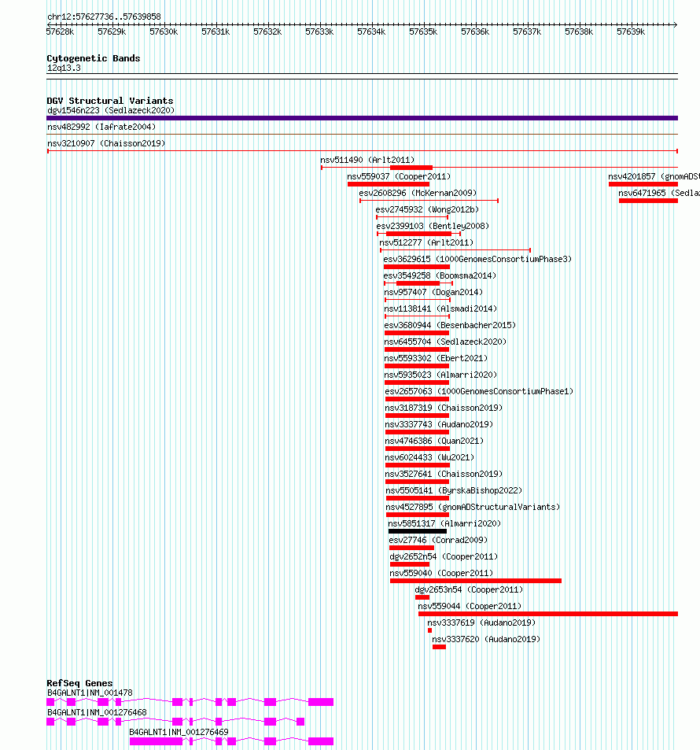Image resolution: width=700 pixels, height=750 pixels.
Task: Click nsv4201857 gnomAD variant label
Action: coord(654,176)
